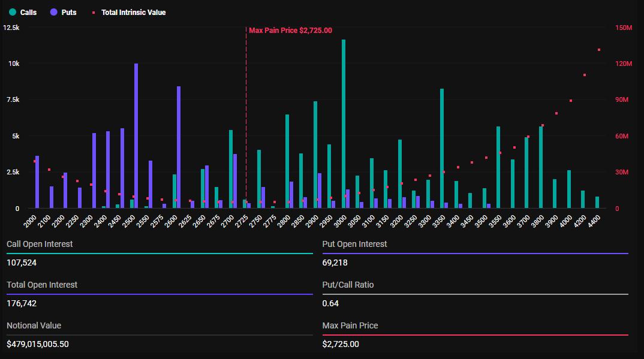This screenshot has width=644, height=359.
Task: Select the Call Open Interest value 107,524
Action: click(22, 263)
